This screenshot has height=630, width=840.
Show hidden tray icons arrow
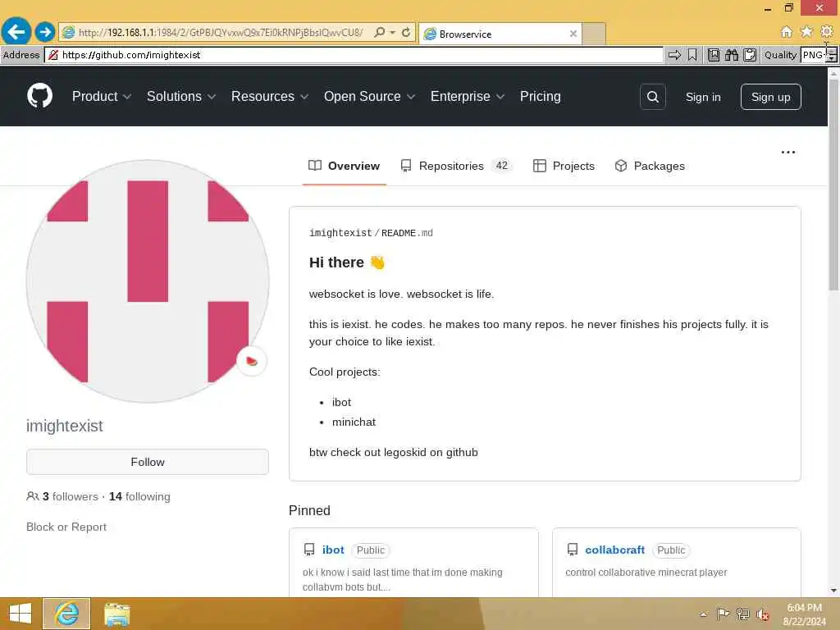coord(703,614)
